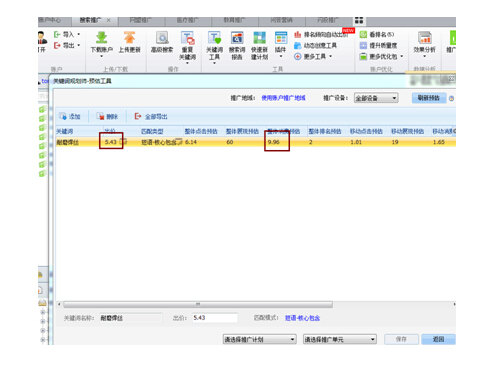Expand the 请选择推广计划 dropdown
Screen dimensions: 484x369
click(259, 339)
